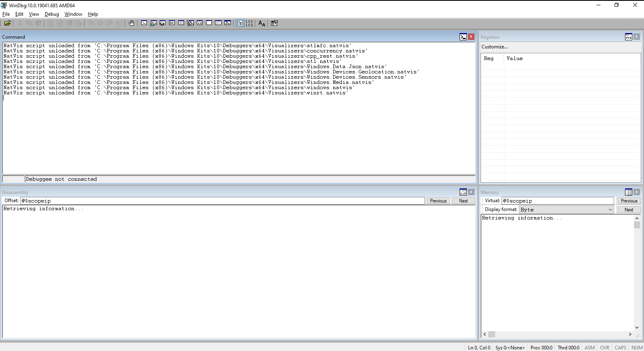Click Next button in Disassembly panel
This screenshot has width=644, height=351.
(x=463, y=201)
